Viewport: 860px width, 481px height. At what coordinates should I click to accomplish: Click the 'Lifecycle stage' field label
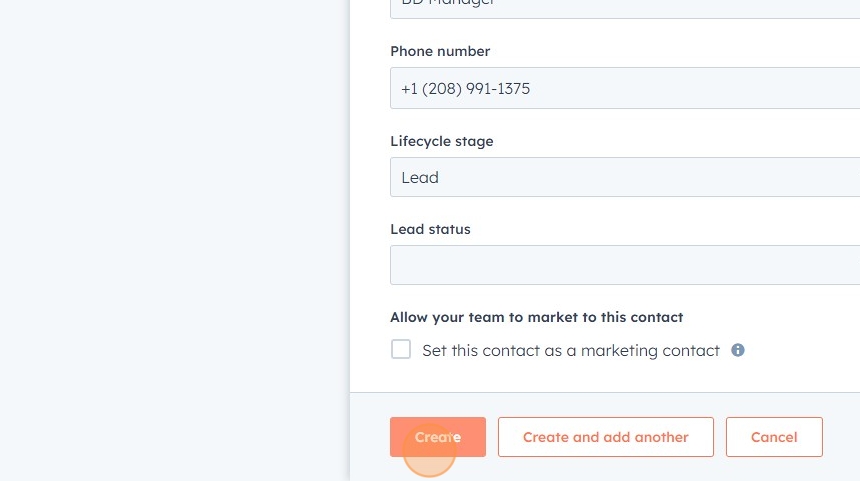(441, 141)
